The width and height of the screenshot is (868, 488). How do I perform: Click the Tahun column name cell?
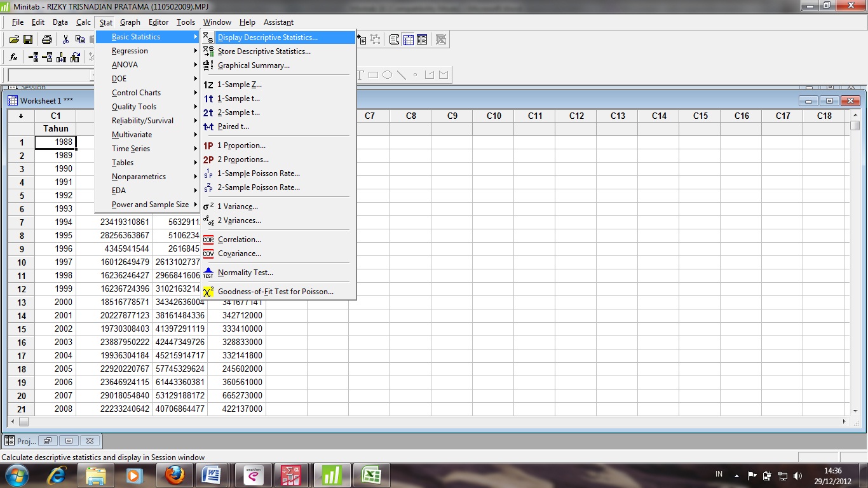pos(55,128)
